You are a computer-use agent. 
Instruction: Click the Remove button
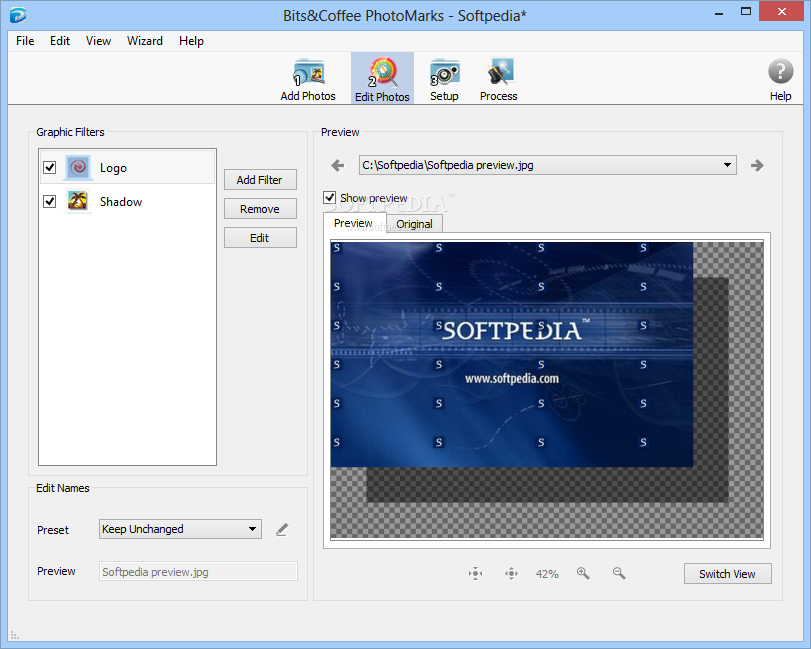tap(260, 209)
